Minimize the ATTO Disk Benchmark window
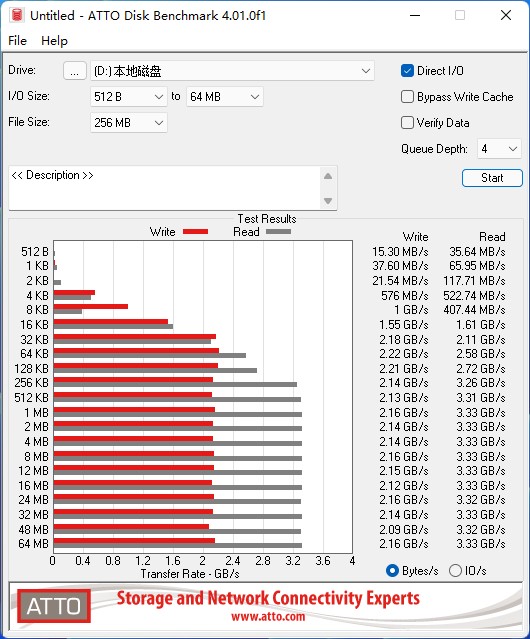Image resolution: width=530 pixels, height=639 pixels. point(415,15)
